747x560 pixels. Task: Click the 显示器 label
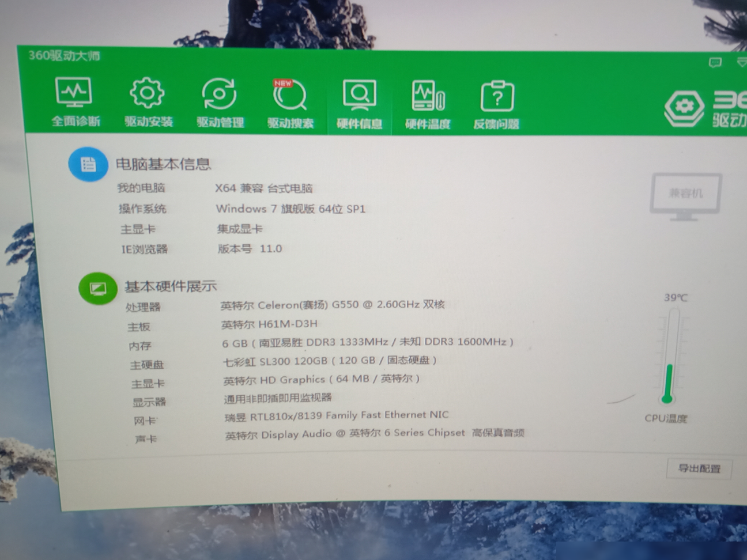(149, 402)
